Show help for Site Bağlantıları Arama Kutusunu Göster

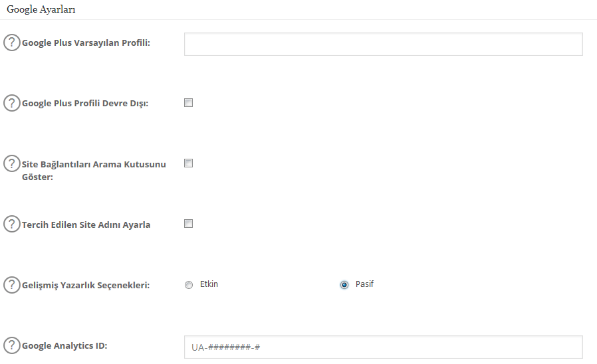coord(12,163)
